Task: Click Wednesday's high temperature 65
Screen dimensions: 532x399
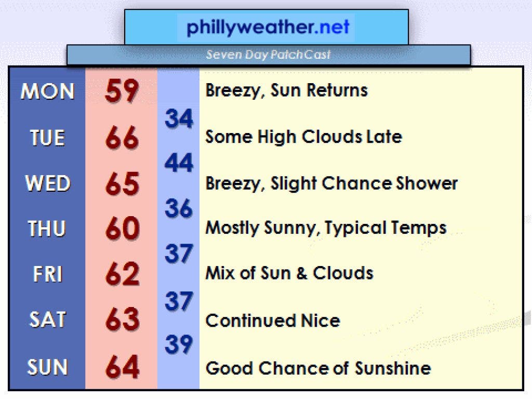Action: click(122, 184)
